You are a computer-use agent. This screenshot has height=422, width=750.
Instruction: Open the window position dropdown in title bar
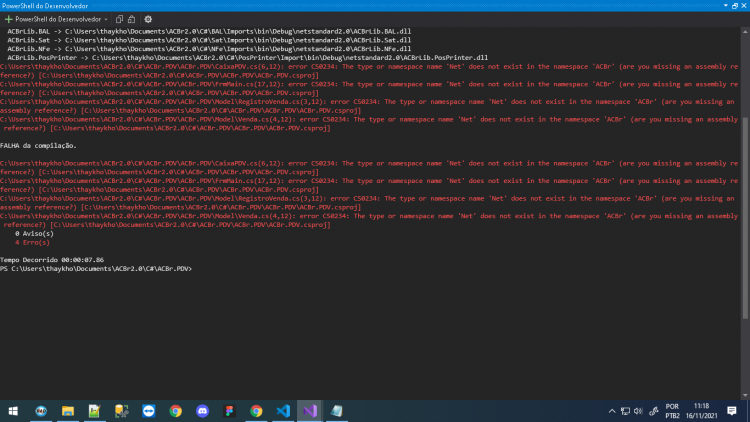tap(726, 6)
